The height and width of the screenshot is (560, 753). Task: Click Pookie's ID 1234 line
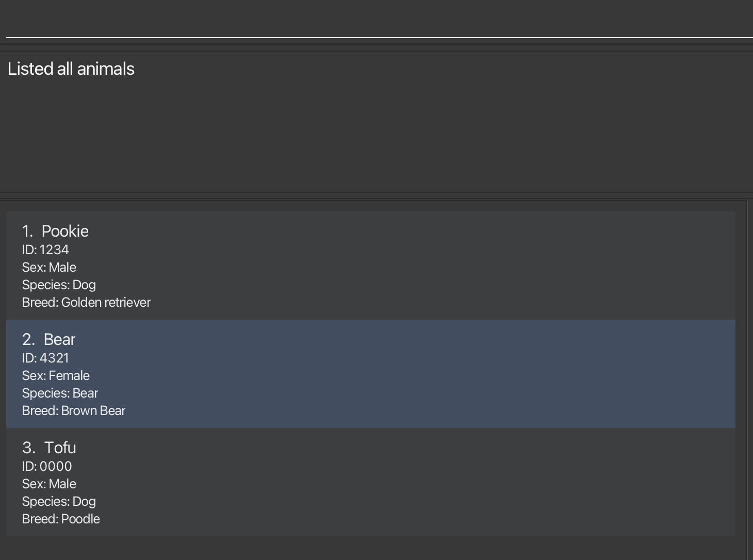tap(45, 250)
